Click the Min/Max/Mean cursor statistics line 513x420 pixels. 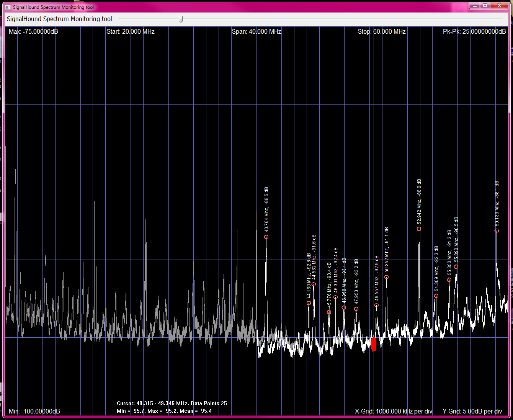(x=164, y=411)
